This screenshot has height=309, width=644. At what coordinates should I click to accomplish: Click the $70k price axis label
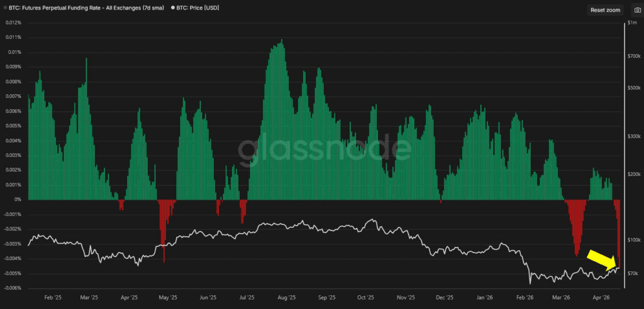tap(633, 274)
